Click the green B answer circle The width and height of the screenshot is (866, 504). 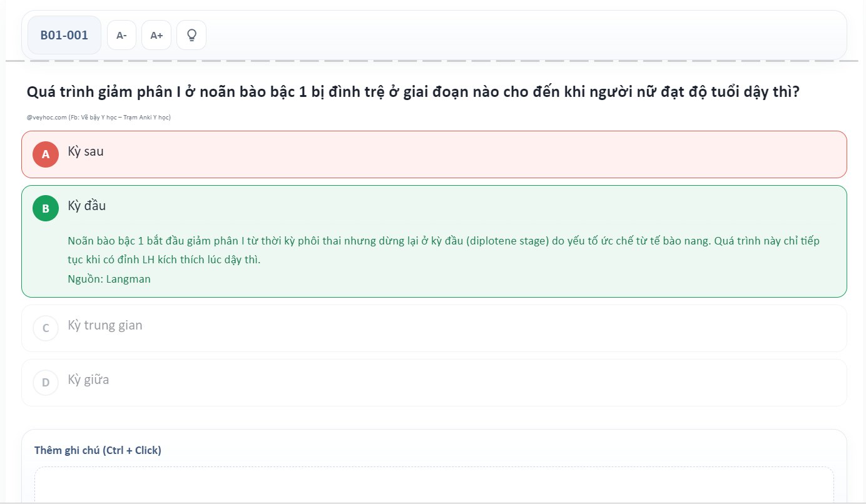tap(46, 209)
